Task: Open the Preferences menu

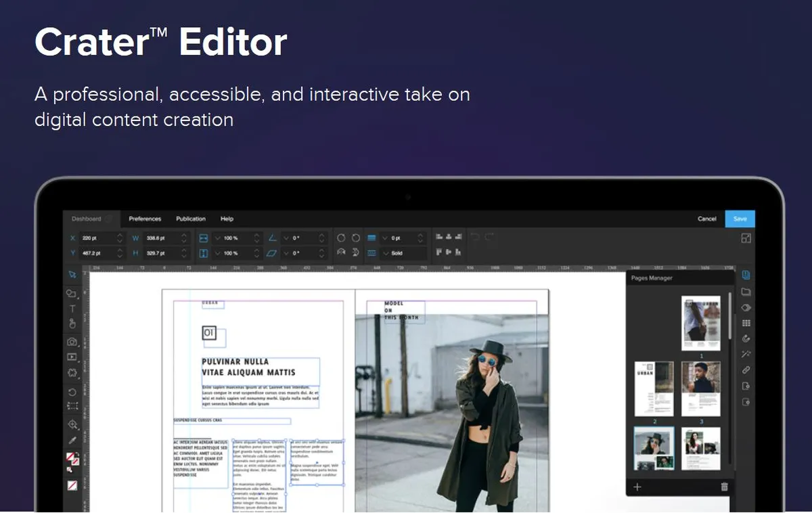Action: (x=145, y=219)
